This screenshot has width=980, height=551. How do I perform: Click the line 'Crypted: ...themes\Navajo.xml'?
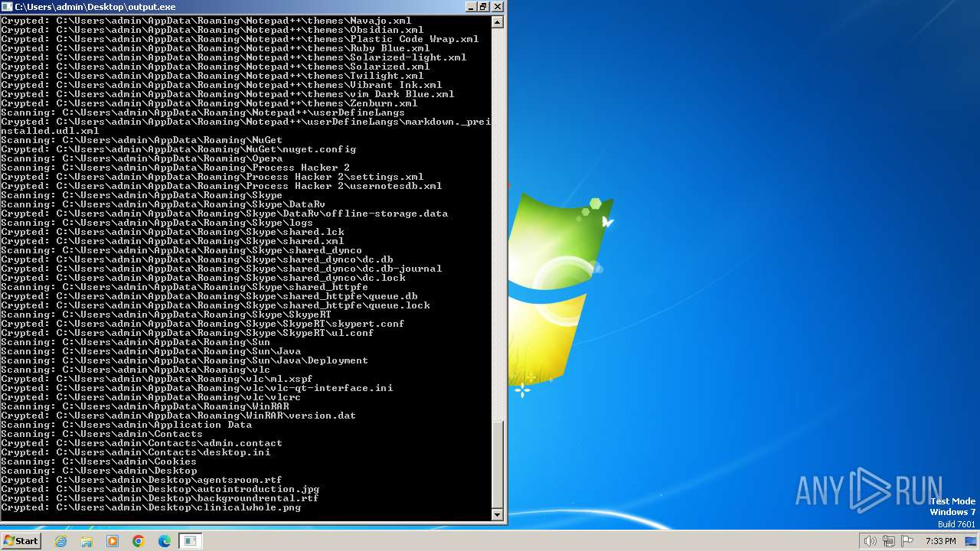[206, 21]
